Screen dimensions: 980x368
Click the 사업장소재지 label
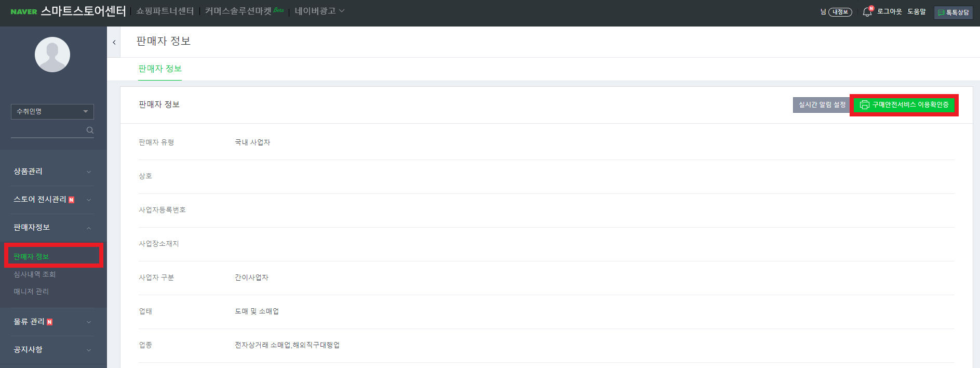tap(159, 244)
